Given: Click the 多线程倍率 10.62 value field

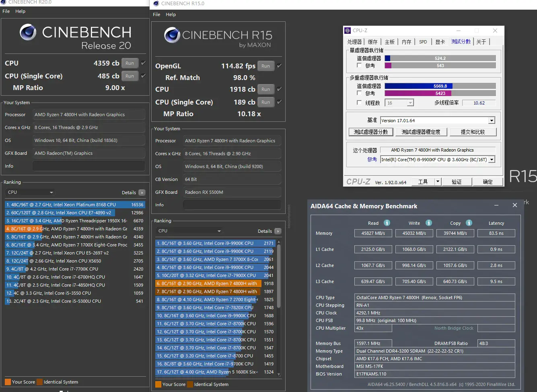Looking at the screenshot, I should pos(479,103).
